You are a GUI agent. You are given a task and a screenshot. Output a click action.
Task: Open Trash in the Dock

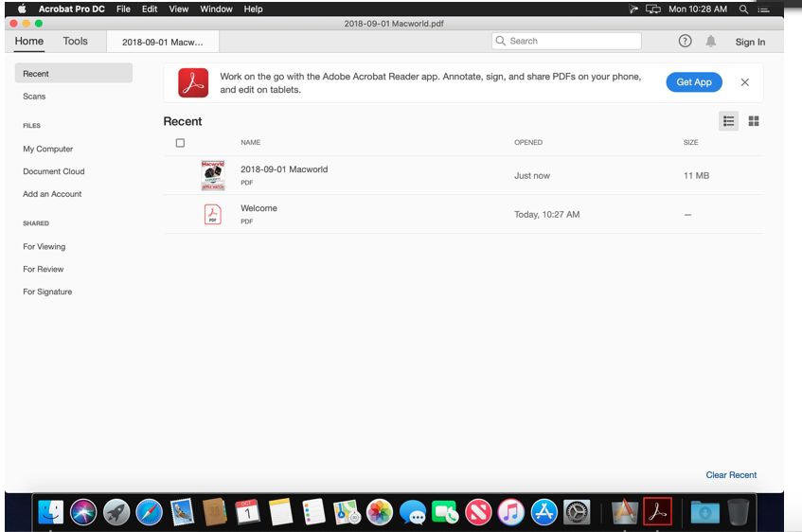(738, 512)
